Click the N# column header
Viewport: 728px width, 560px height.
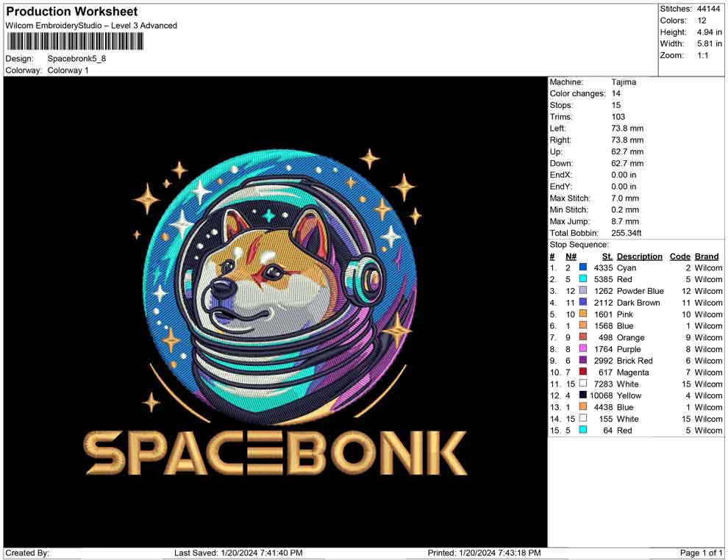[571, 256]
